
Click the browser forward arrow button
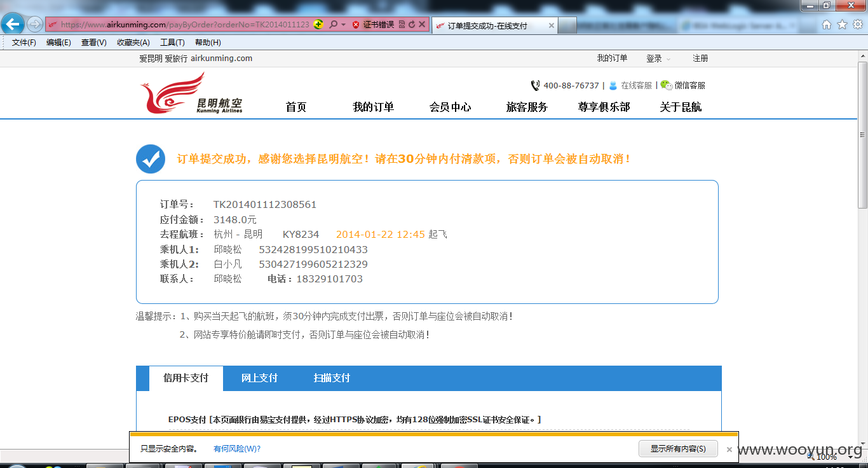coord(35,24)
